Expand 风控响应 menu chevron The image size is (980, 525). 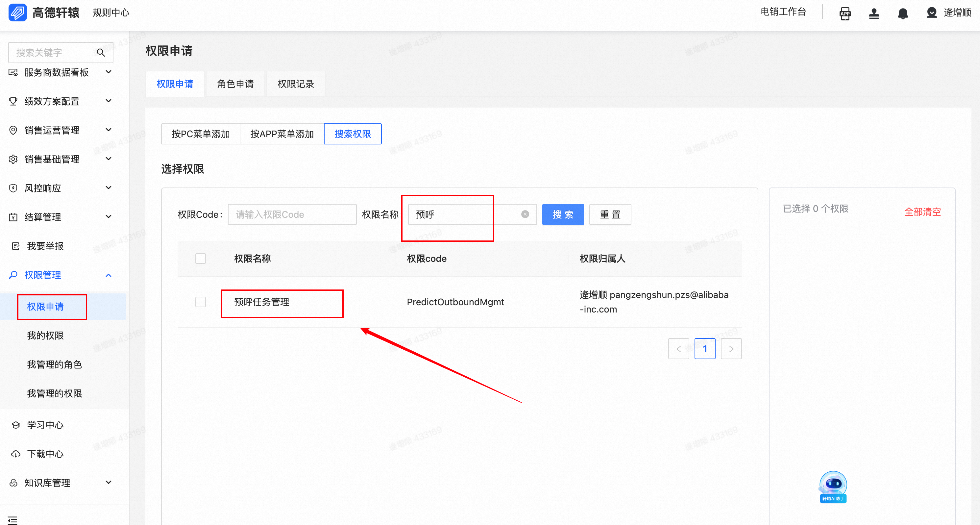tap(109, 187)
